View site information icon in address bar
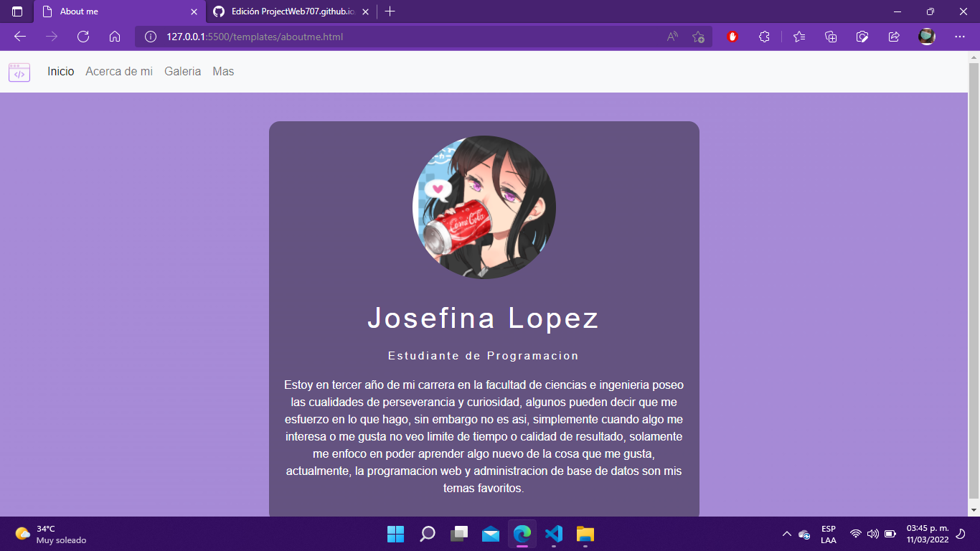 click(151, 37)
